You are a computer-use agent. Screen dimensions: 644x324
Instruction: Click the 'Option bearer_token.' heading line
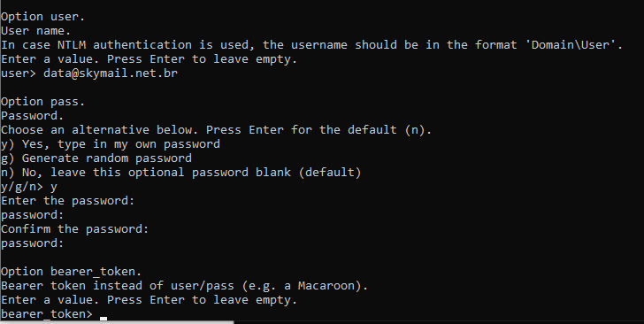(x=71, y=272)
